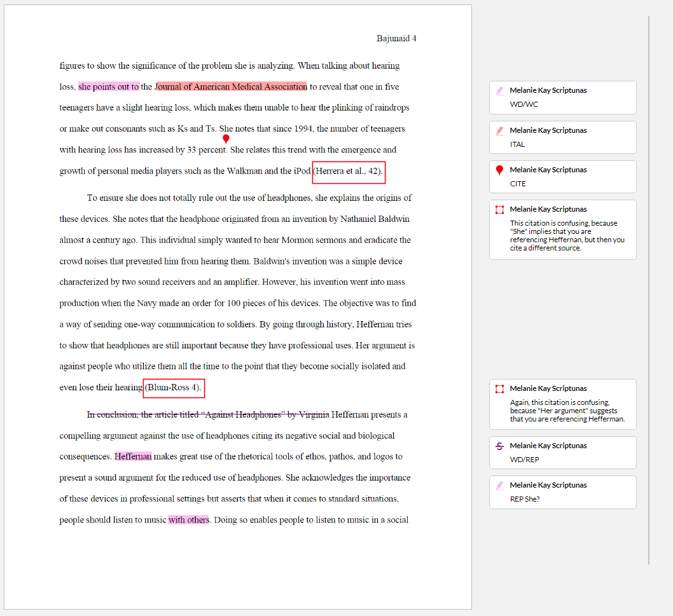
Task: Click the 'This citation is confusing' comment text
Action: pos(567,235)
